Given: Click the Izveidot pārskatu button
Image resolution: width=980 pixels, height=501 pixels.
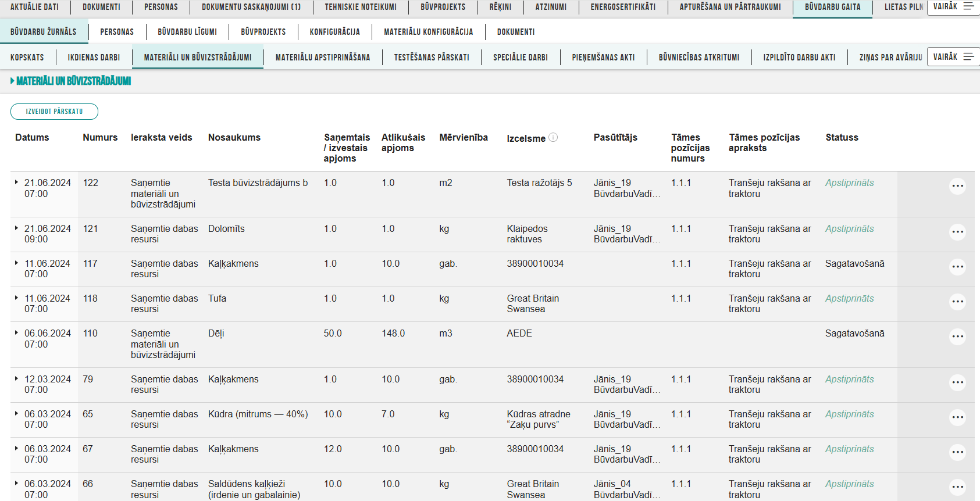Looking at the screenshot, I should [54, 112].
